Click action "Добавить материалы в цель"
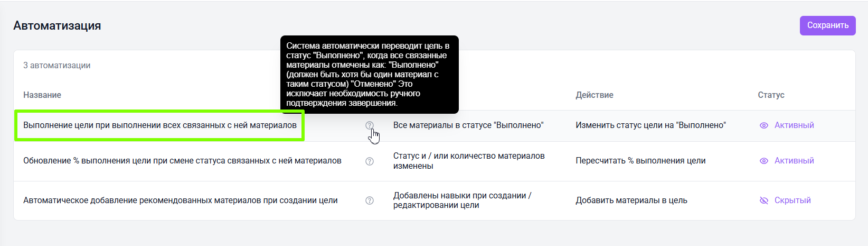Image resolution: width=868 pixels, height=246 pixels. click(631, 201)
